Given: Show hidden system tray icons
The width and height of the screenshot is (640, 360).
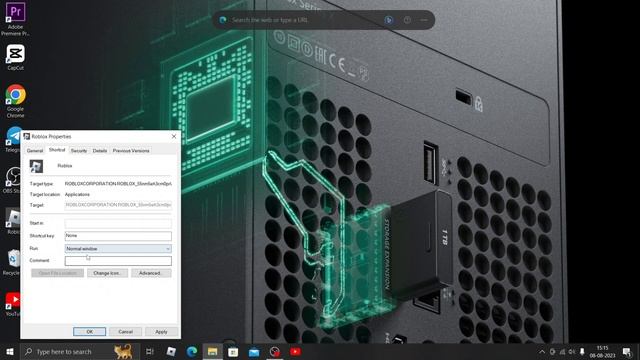Looking at the screenshot, I should click(542, 351).
